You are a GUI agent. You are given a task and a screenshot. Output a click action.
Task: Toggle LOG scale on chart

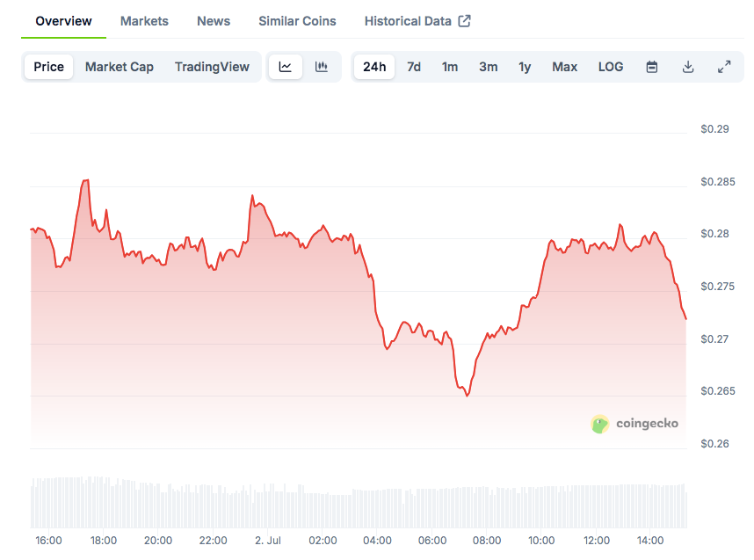tap(611, 67)
